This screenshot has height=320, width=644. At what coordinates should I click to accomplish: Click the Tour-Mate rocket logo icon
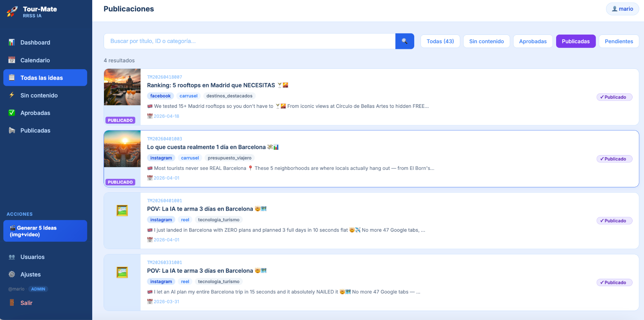[x=12, y=12]
